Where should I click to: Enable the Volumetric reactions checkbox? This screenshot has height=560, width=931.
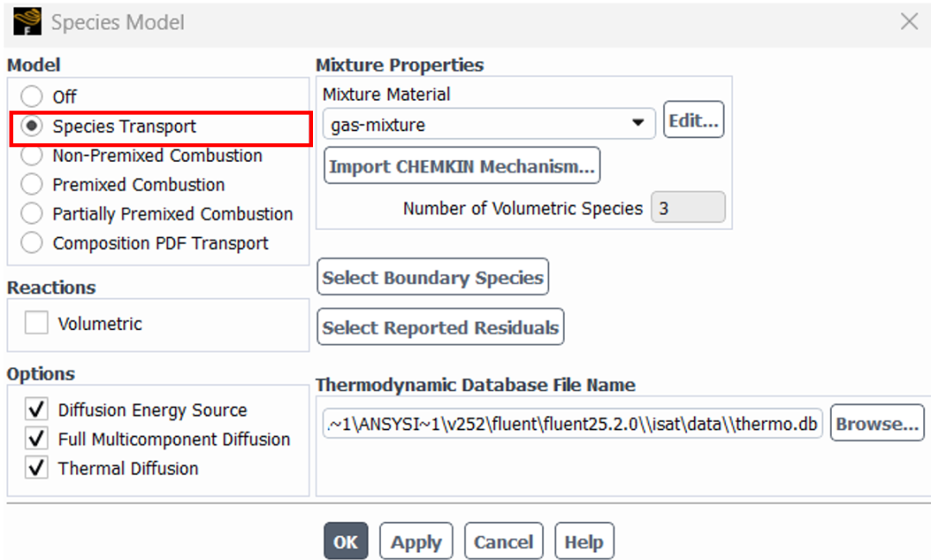click(36, 323)
